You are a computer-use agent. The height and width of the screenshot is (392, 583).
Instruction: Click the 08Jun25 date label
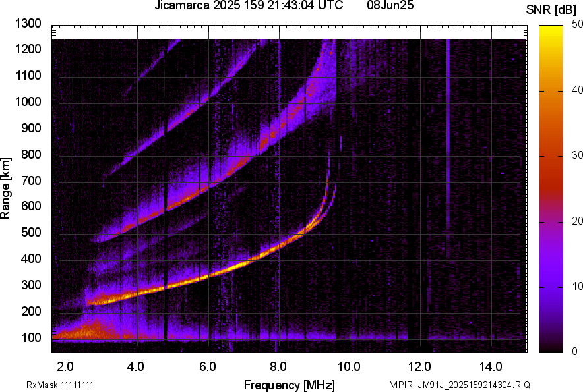click(x=390, y=5)
